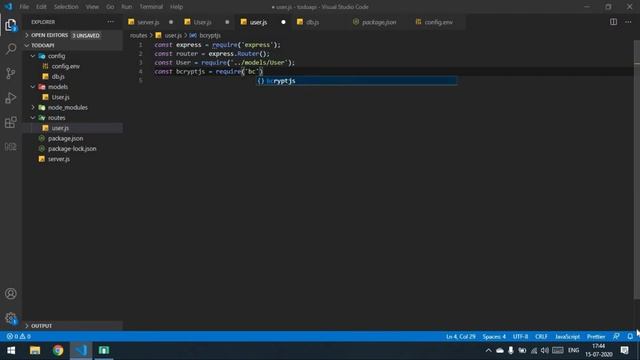Open the Remote Explorer icon in activity bar
This screenshot has width=640, height=360.
(11, 146)
